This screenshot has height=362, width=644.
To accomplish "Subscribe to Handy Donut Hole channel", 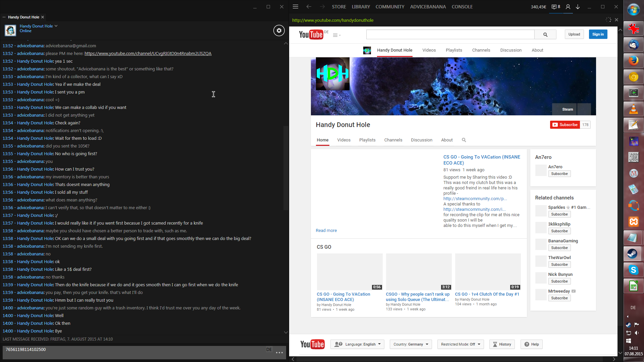I will point(565,125).
